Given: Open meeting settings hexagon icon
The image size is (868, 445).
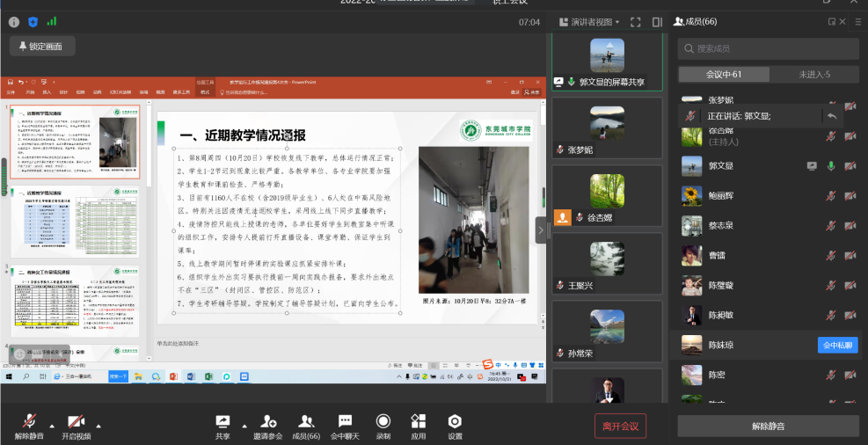Looking at the screenshot, I should pos(455,422).
